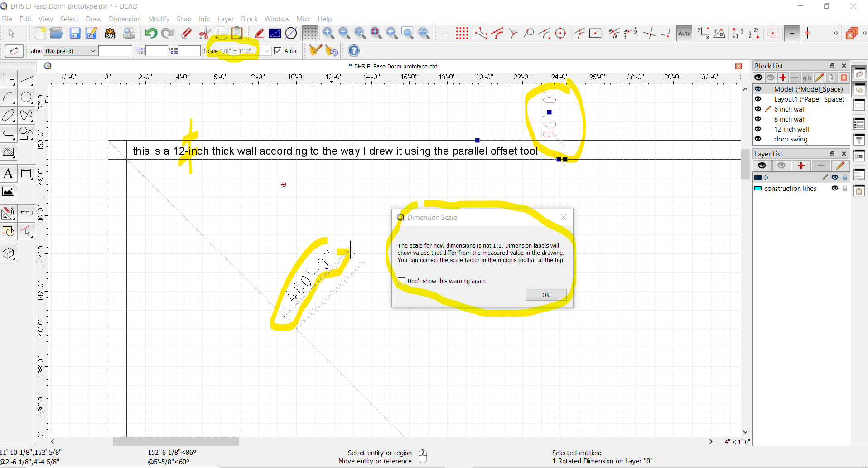This screenshot has width=868, height=468.
Task: Toggle visibility of the door swing block
Action: point(758,139)
